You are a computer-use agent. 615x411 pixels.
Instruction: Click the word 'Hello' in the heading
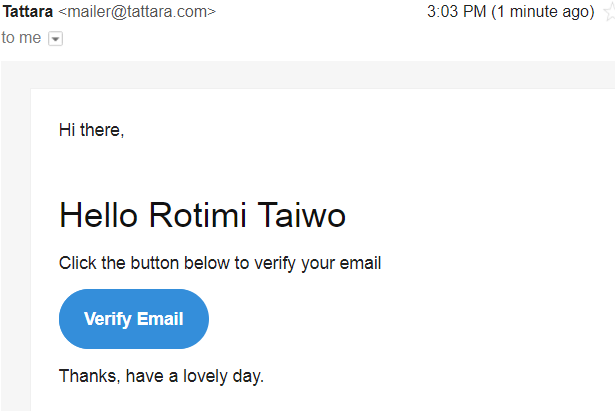coord(98,215)
